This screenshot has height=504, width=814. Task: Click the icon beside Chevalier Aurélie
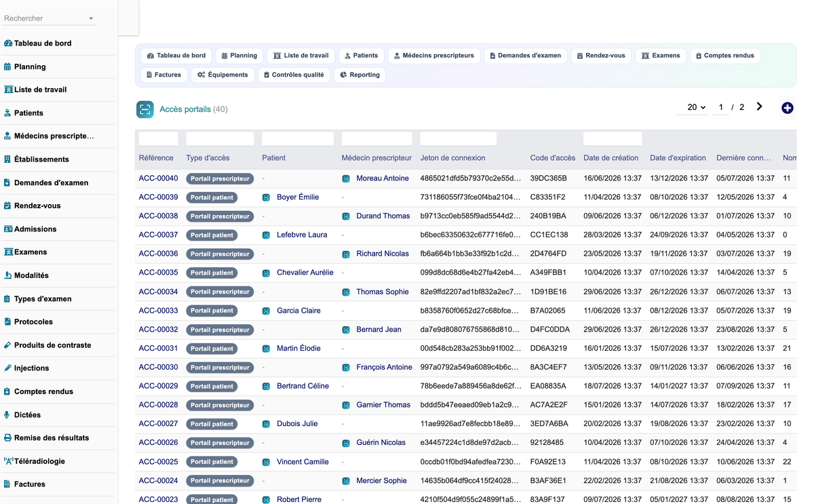tap(267, 273)
